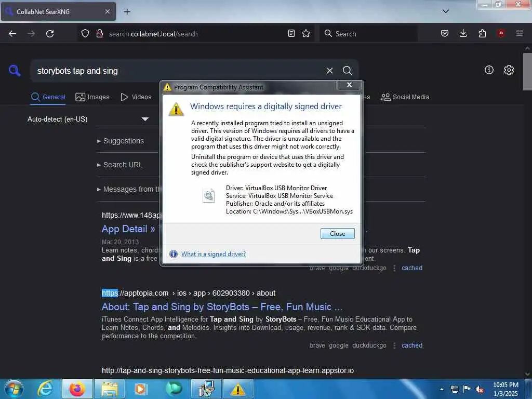Open the 'What is a signed driver?' link
The image size is (532, 399).
(x=214, y=254)
